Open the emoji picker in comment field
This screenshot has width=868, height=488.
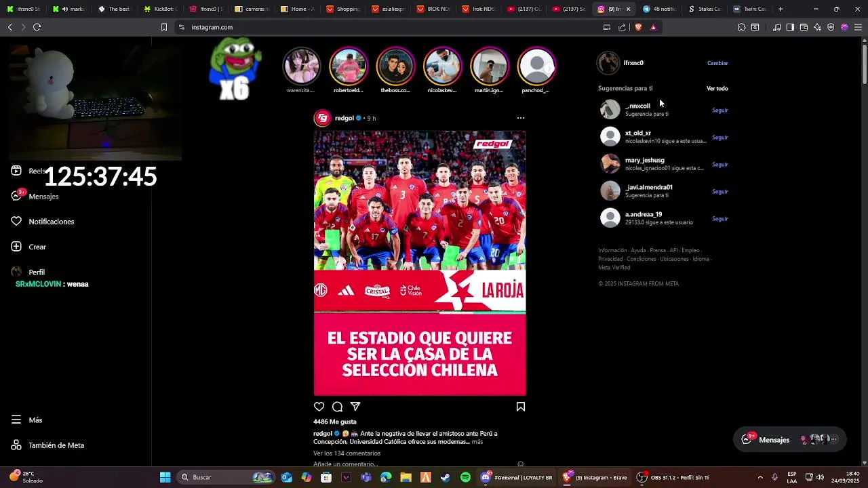[x=521, y=464]
